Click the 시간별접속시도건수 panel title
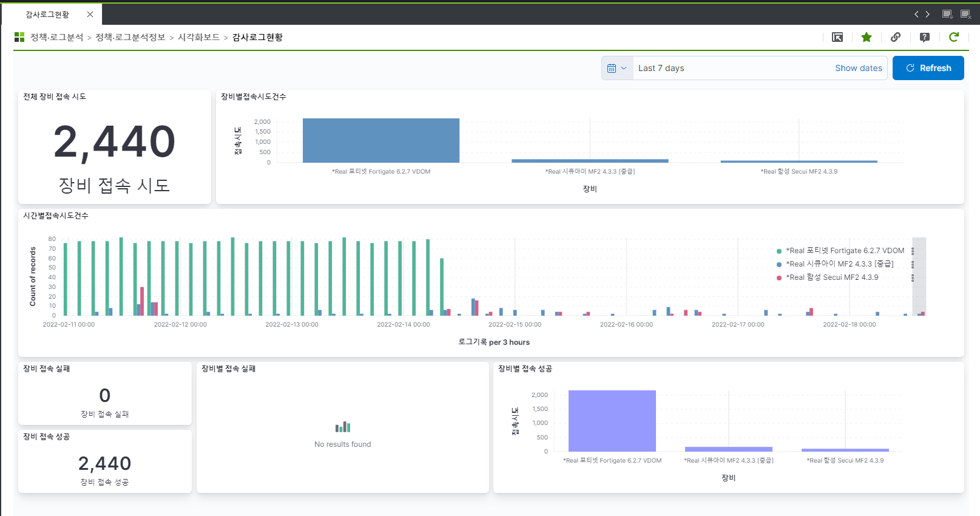Screen dimensions: 980x516 point(56,216)
